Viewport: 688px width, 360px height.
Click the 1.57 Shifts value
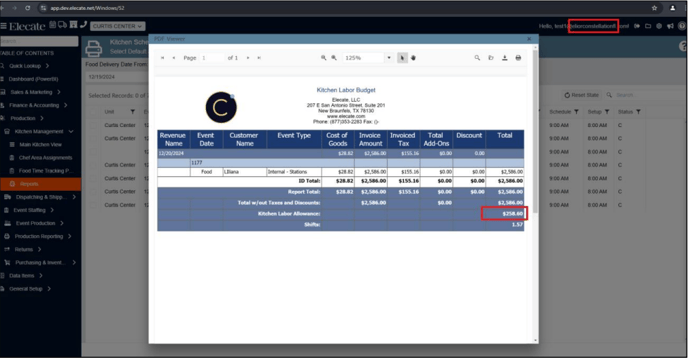coord(517,225)
